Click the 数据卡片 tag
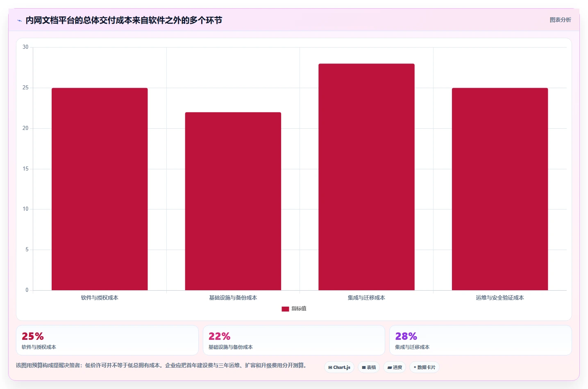 [425, 367]
